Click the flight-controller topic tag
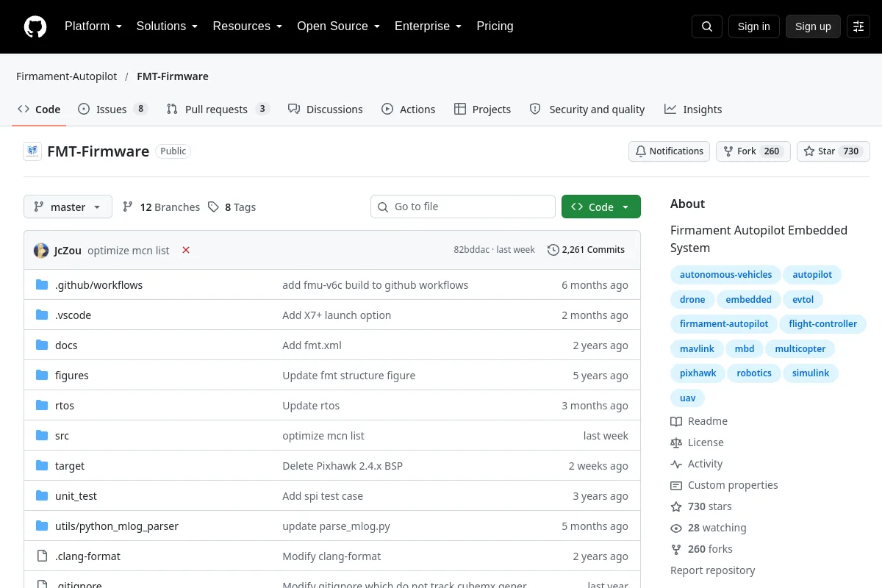882x588 pixels. [823, 324]
